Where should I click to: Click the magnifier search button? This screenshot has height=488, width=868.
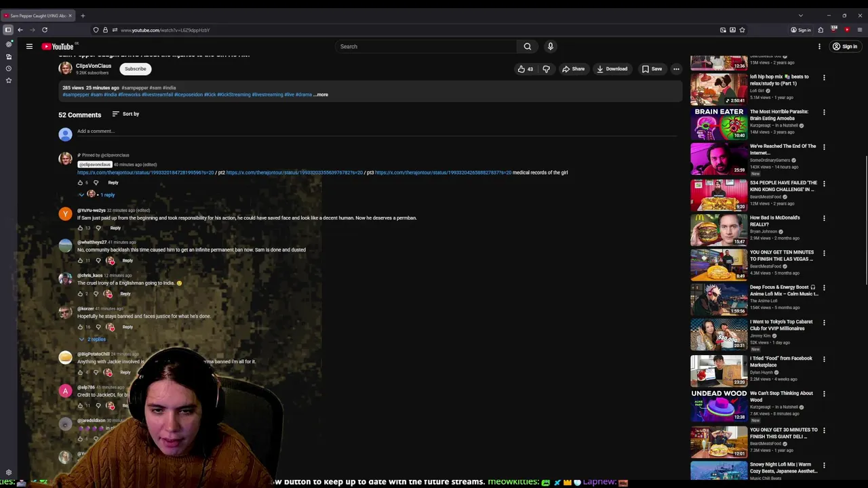[527, 46]
